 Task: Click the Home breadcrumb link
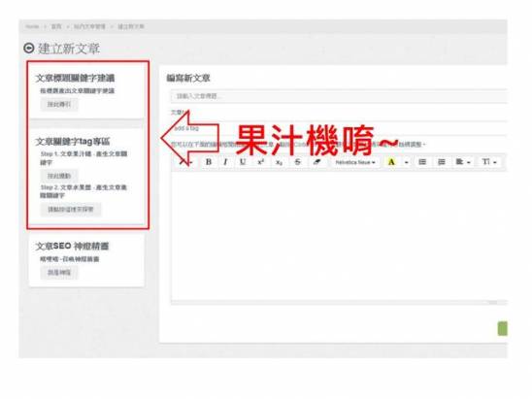click(x=32, y=26)
